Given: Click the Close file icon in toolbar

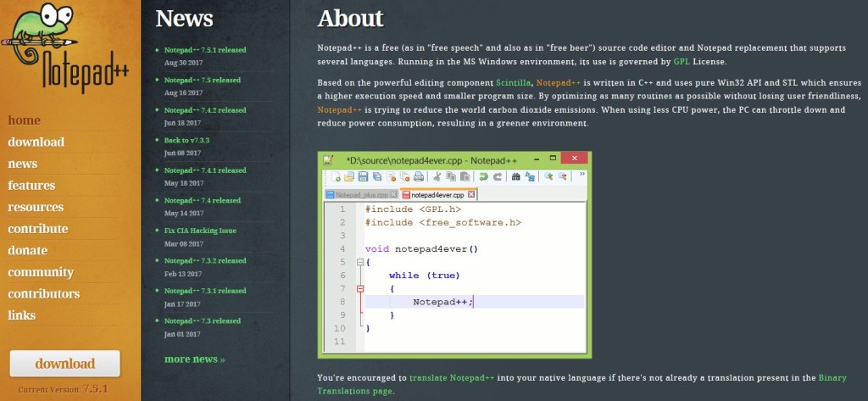Looking at the screenshot, I should (392, 176).
